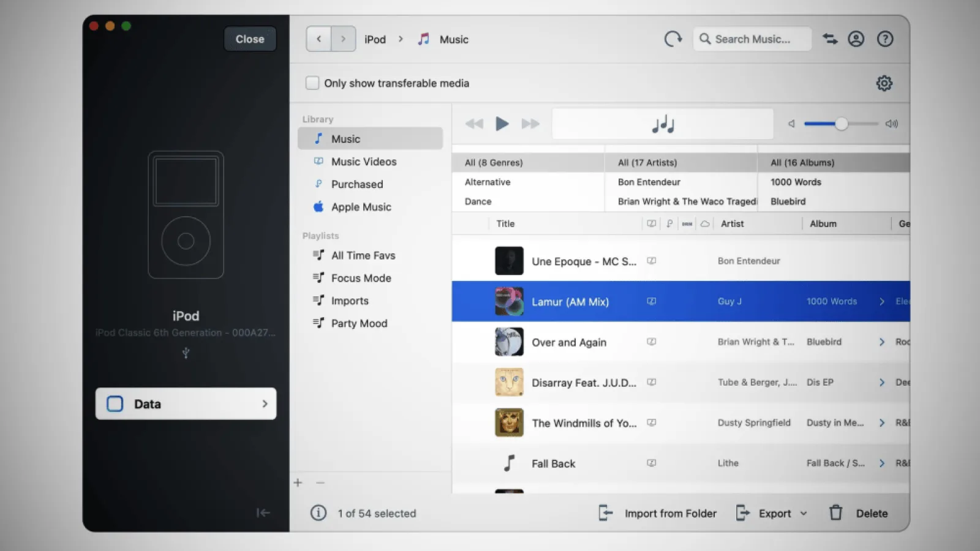Click the Delete button label
Image resolution: width=980 pixels, height=551 pixels.
pos(872,514)
